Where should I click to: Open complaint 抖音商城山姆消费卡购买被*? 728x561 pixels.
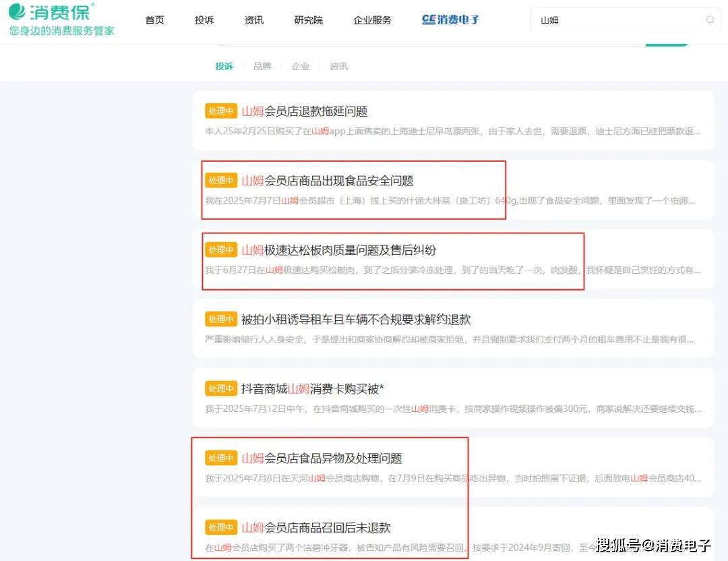[x=313, y=388]
